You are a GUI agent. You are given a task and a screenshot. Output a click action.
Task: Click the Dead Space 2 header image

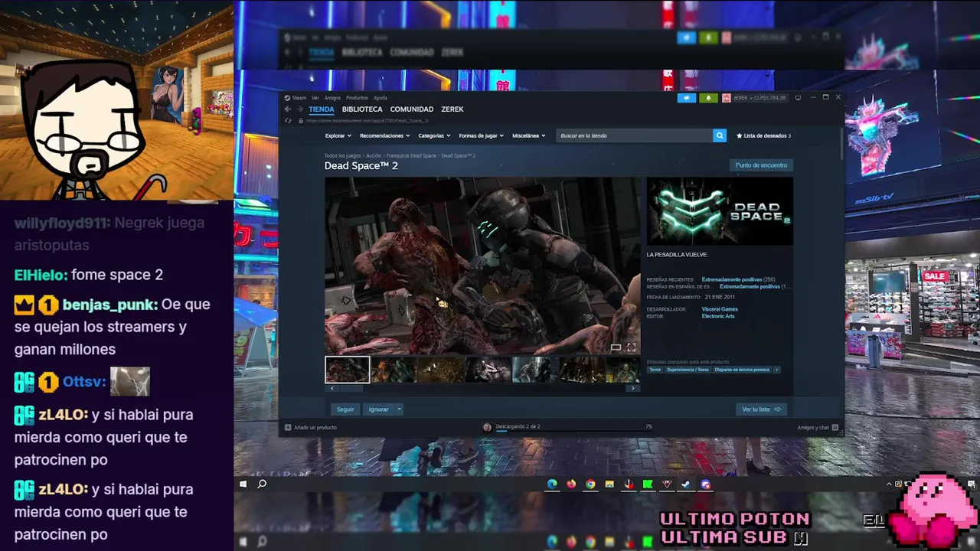(720, 212)
